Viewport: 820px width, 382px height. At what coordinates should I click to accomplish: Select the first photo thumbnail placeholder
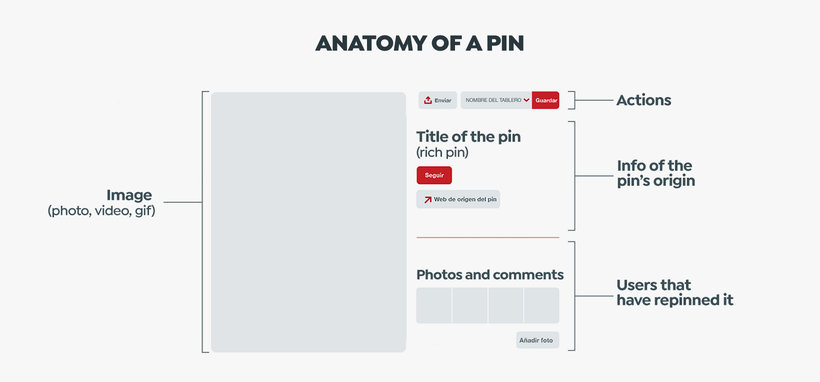[434, 306]
